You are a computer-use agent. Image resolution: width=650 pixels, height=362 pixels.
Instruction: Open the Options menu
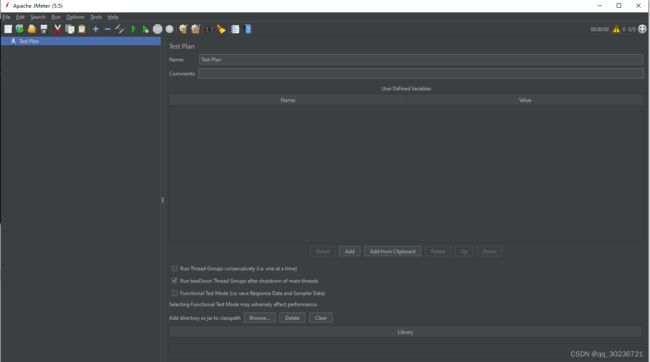75,17
